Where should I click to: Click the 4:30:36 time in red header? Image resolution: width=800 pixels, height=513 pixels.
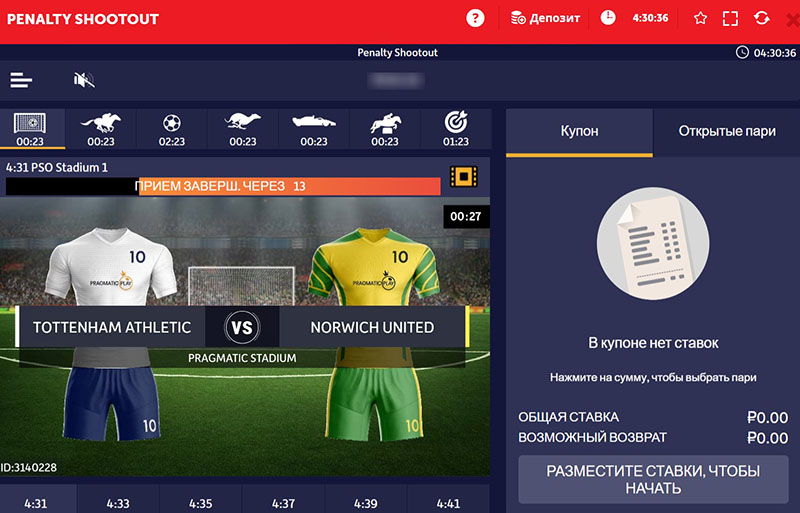click(x=651, y=18)
